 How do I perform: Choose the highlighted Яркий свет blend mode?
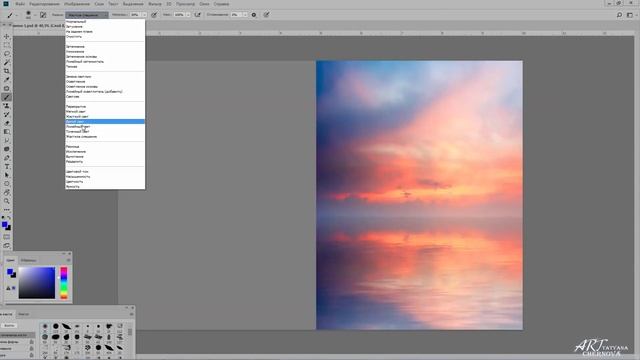click(x=105, y=122)
